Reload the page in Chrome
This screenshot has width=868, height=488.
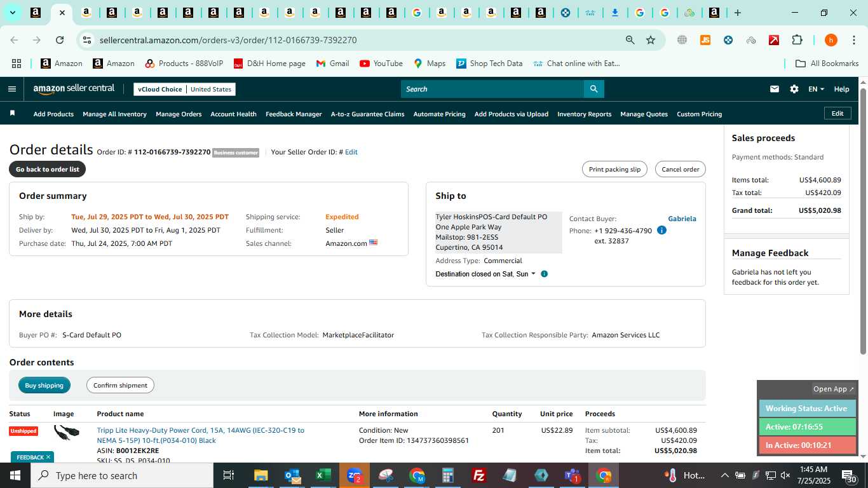point(60,40)
